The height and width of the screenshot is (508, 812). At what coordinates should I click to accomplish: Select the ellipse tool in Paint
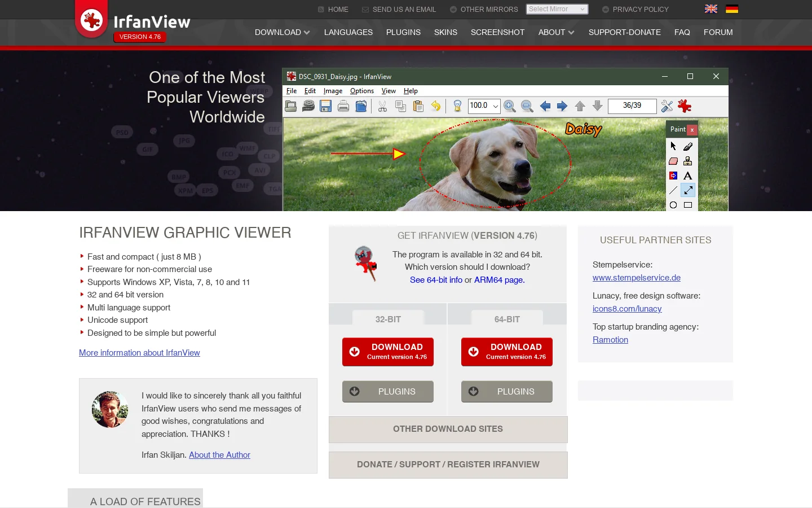coord(673,205)
